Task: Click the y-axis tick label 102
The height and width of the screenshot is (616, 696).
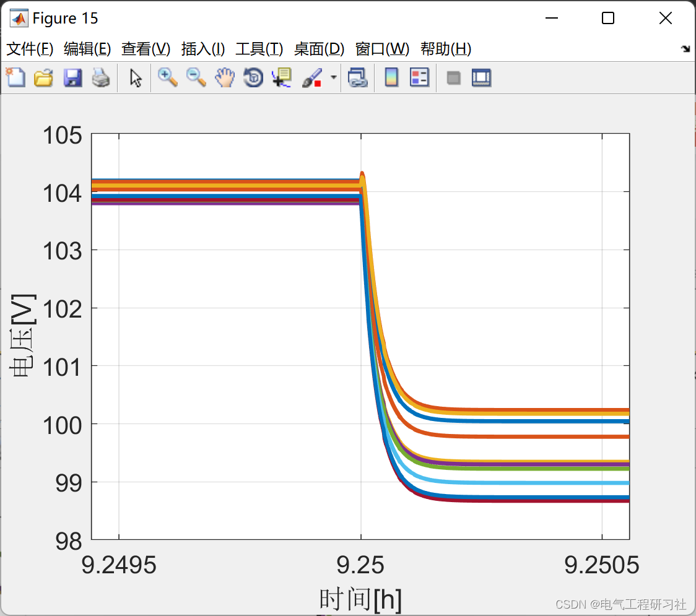Action: pyautogui.click(x=62, y=310)
